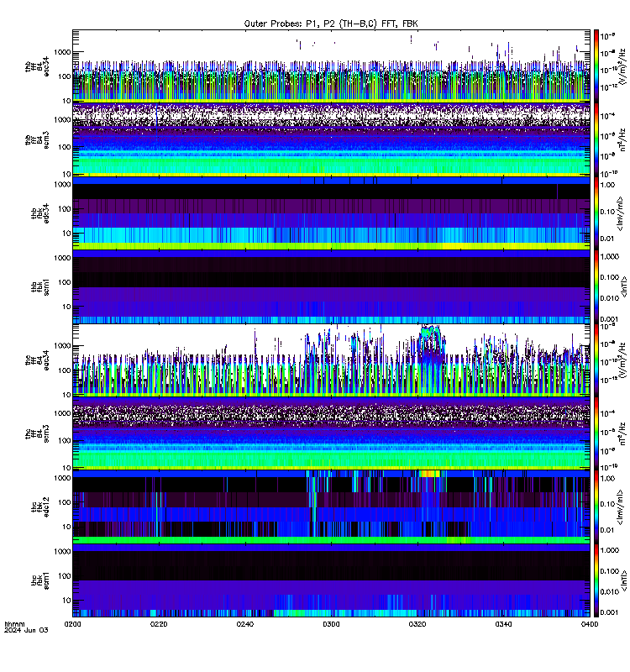Click the color bar of thc edc12 panel

pyautogui.click(x=596, y=507)
